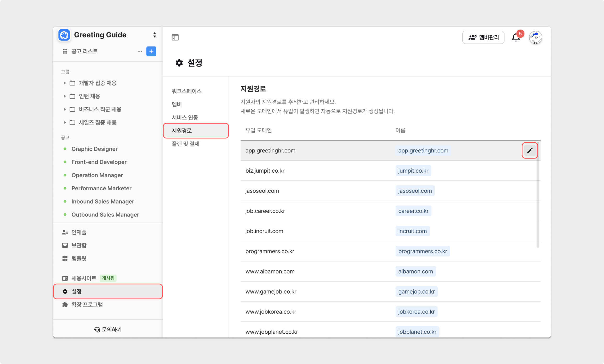Open the Greeting Guide workspace switcher arrows
This screenshot has width=604, height=364.
(155, 35)
